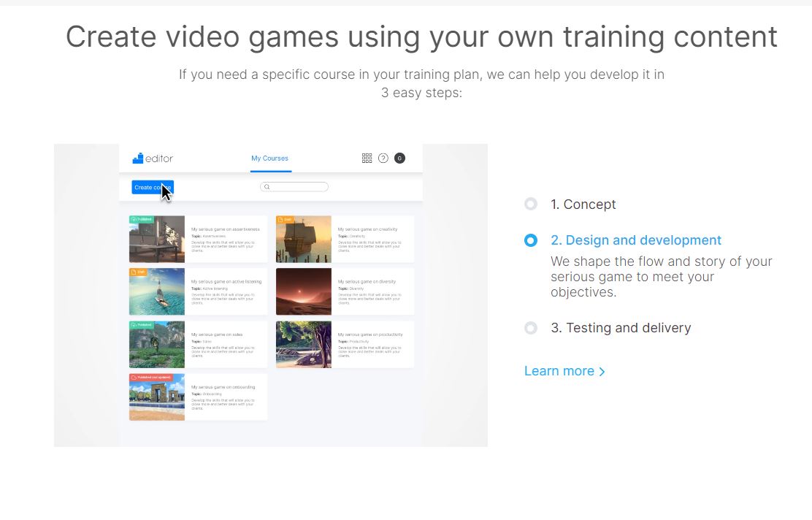Open the apps grid icon in the header
Screen dimensions: 812x520
click(x=367, y=158)
